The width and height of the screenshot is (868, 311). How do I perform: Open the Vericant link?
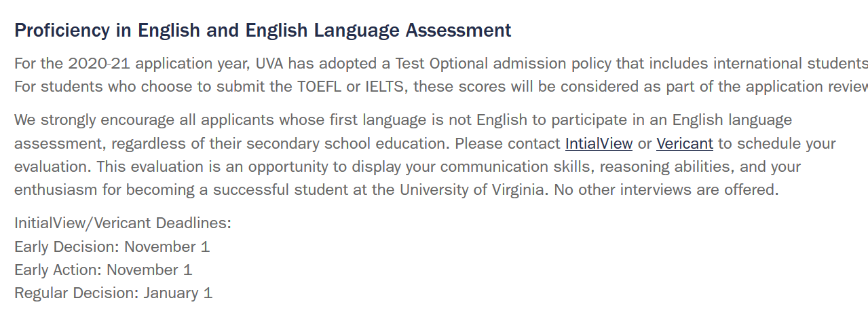coord(685,143)
